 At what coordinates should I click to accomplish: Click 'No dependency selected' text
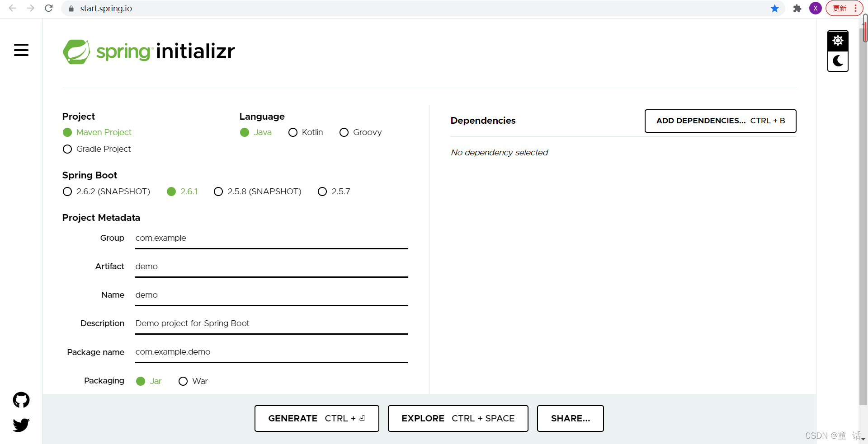coord(500,153)
